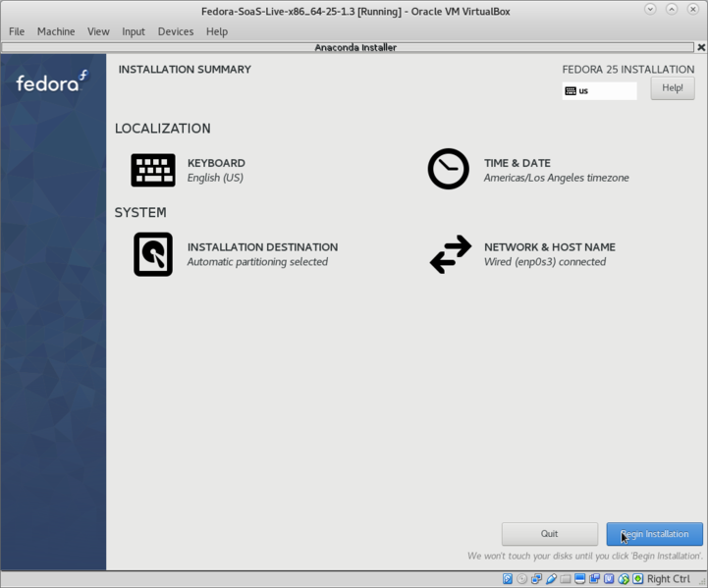Click the Installation Destination hard drive icon
The height and width of the screenshot is (588, 708).
(153, 254)
